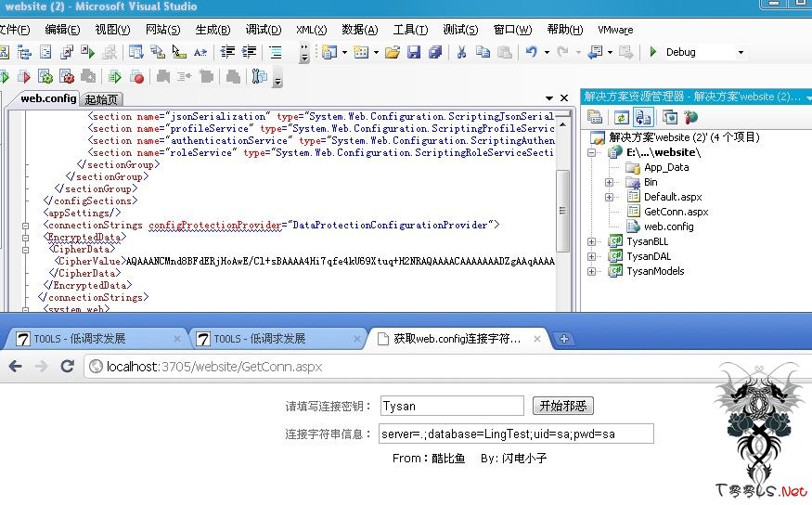Screen dimensions: 812x505
Task: Open the 编辑(E) menu
Action: click(x=62, y=30)
